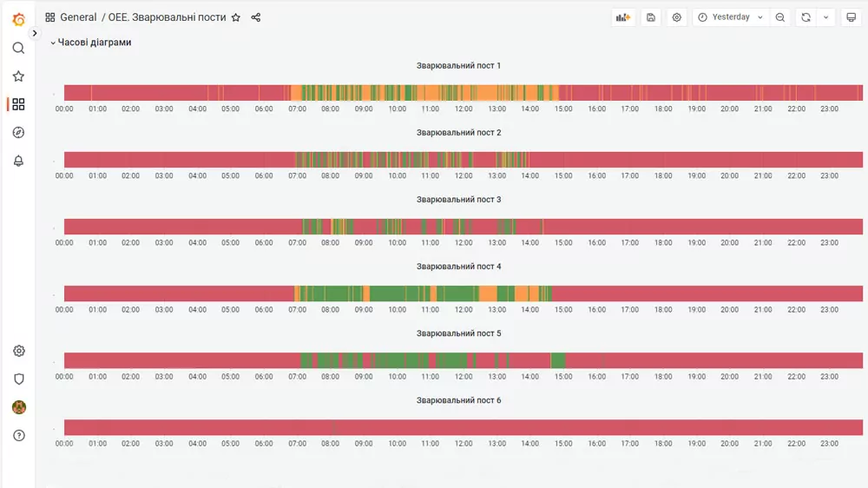Open the search icon in sidebar

(18, 48)
